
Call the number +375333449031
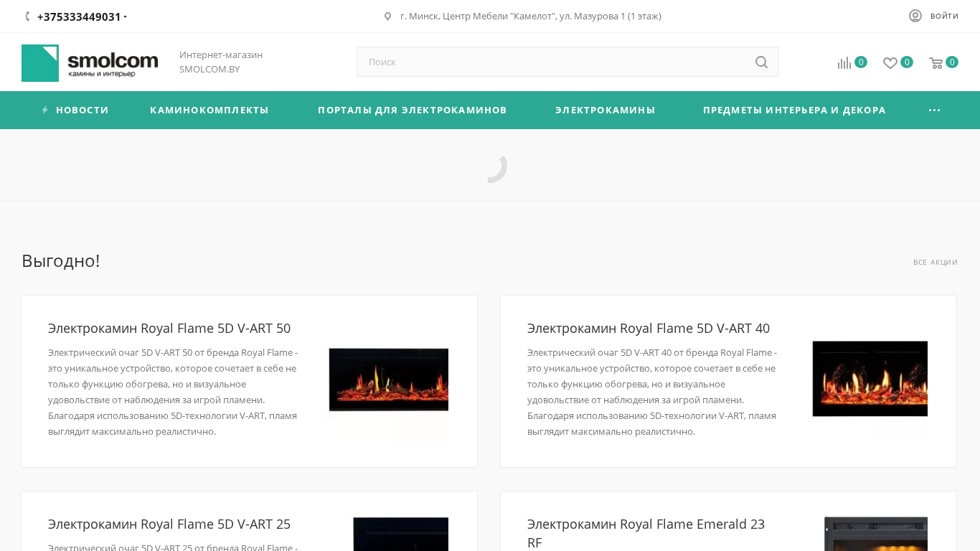point(79,17)
